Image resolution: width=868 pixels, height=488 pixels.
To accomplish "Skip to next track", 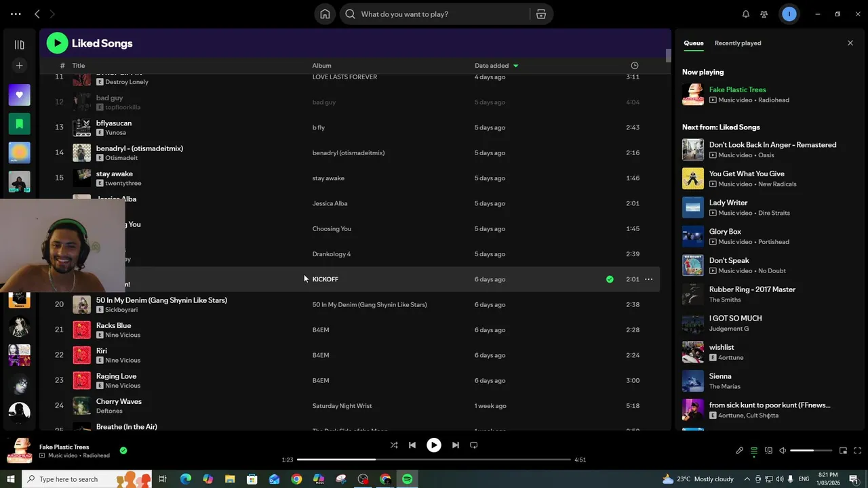I will (456, 445).
